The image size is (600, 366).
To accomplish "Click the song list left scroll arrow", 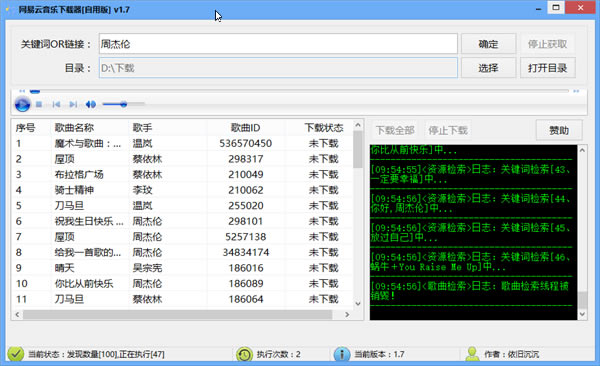I will pos(17,314).
